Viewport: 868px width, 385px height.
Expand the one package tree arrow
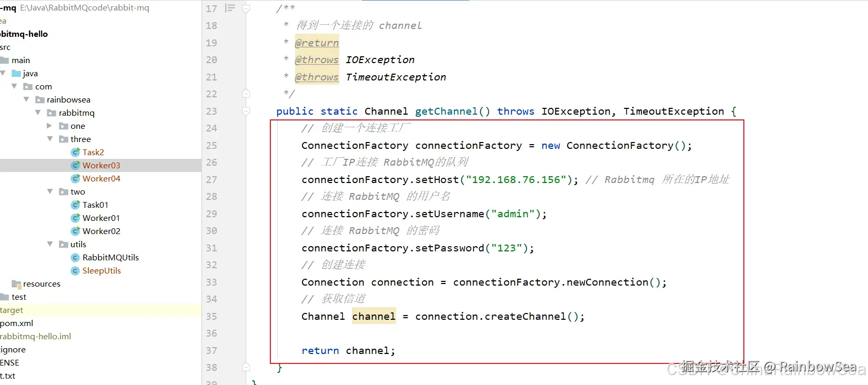click(x=49, y=125)
